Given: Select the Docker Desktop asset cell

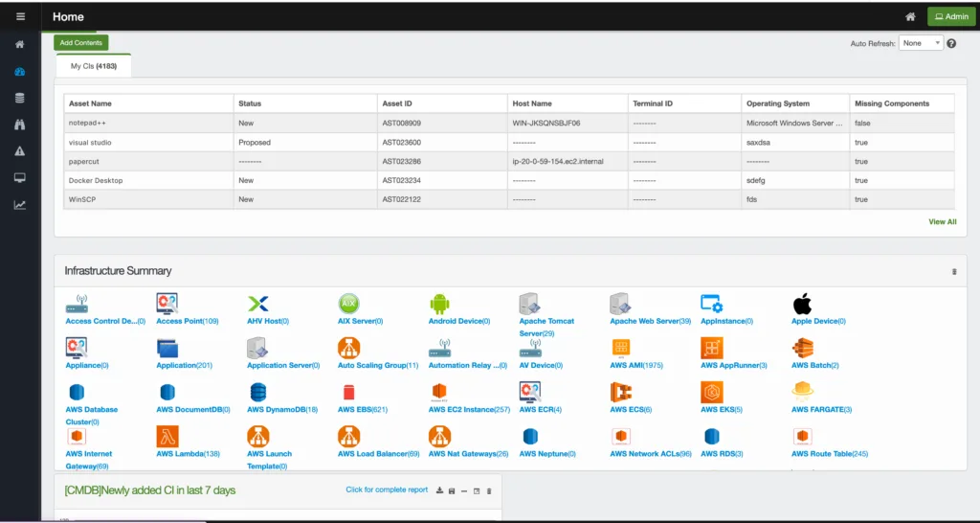Looking at the screenshot, I should tap(148, 180).
